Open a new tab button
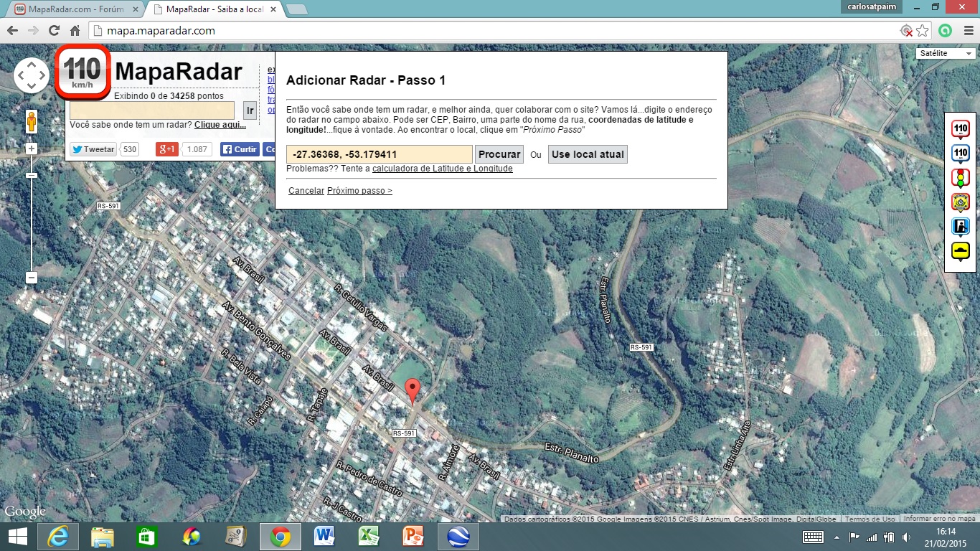The width and height of the screenshot is (980, 551). [x=296, y=9]
